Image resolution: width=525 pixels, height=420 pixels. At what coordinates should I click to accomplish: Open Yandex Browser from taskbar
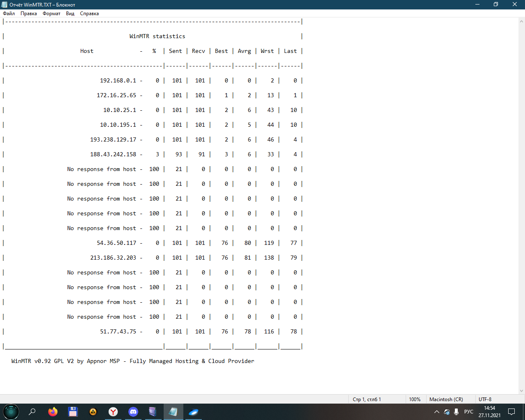tap(113, 412)
